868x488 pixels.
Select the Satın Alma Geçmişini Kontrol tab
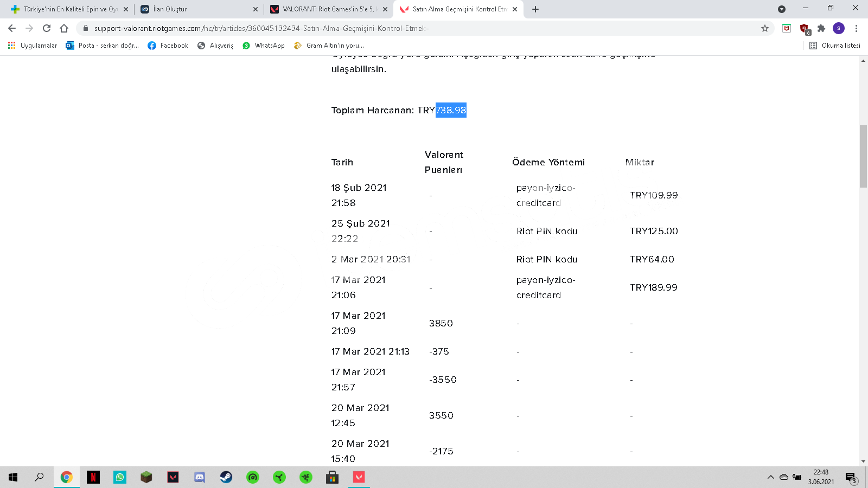(458, 9)
